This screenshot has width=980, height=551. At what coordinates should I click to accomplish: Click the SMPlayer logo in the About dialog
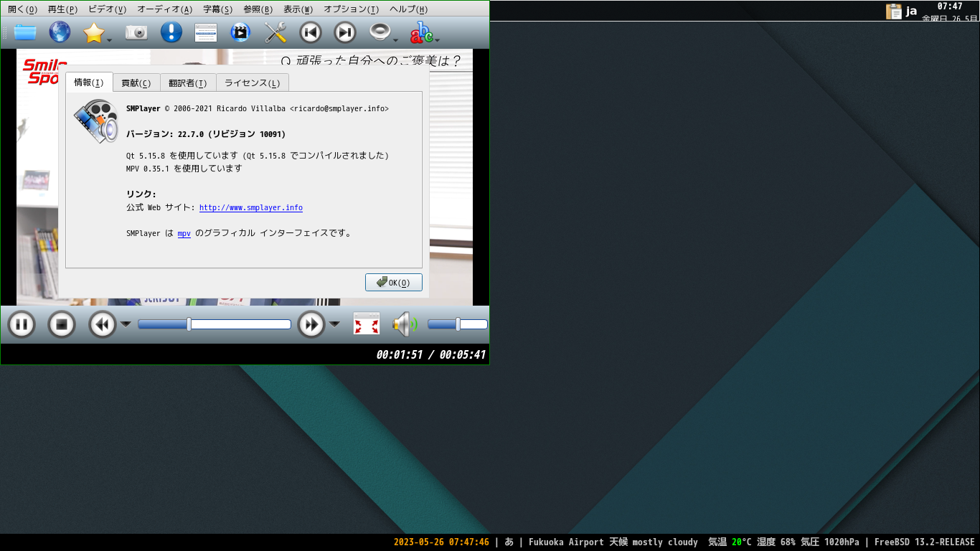tap(96, 121)
